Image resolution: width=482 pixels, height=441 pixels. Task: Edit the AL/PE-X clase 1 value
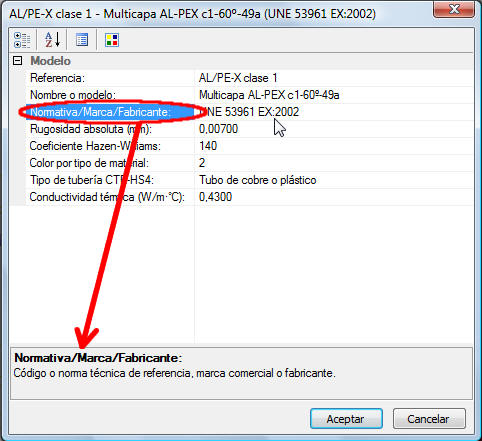tap(334, 78)
